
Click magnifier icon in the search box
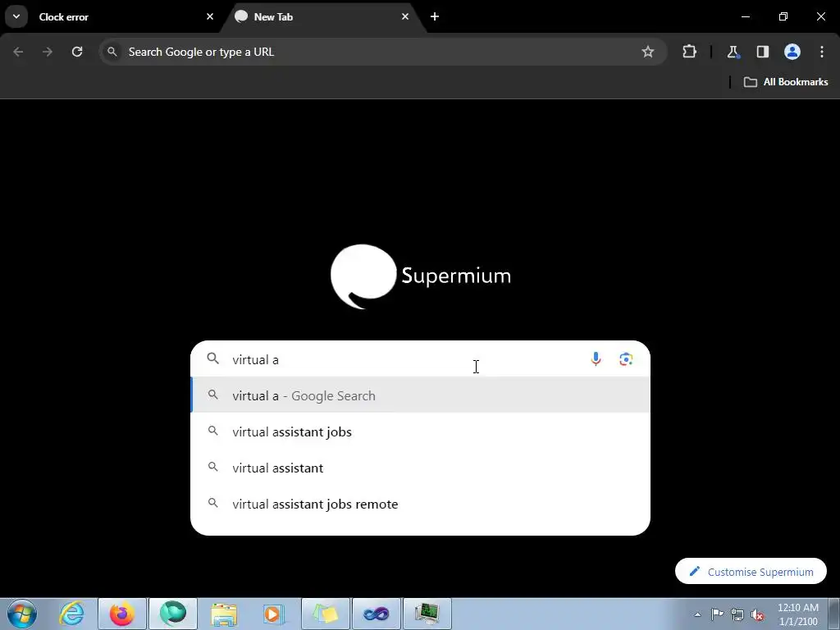tap(212, 358)
